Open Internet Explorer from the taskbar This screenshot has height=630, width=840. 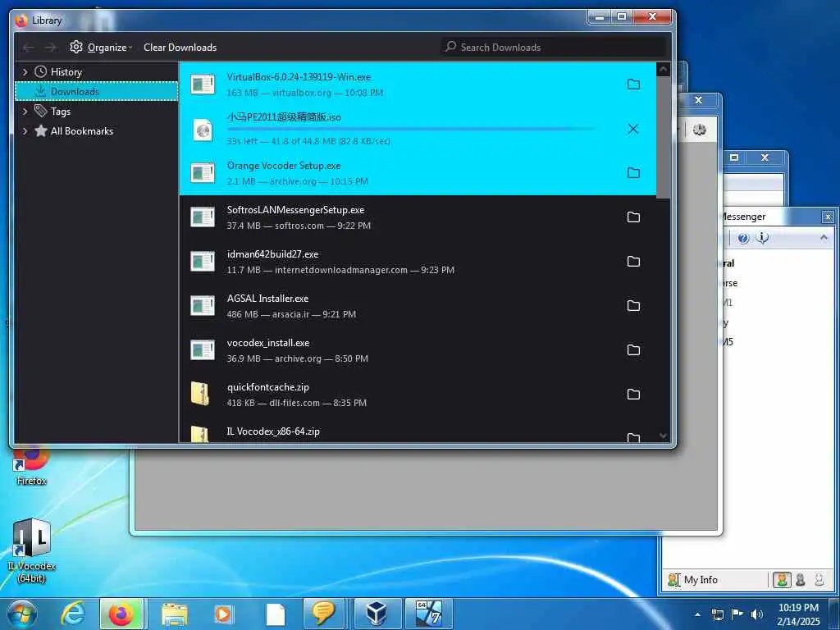click(x=72, y=614)
